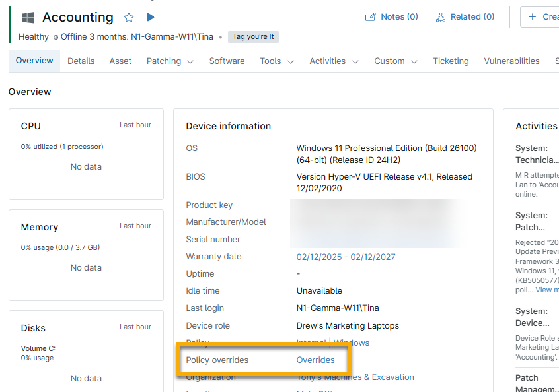Click the Overrides policy link
The width and height of the screenshot is (559, 392).
click(x=315, y=360)
